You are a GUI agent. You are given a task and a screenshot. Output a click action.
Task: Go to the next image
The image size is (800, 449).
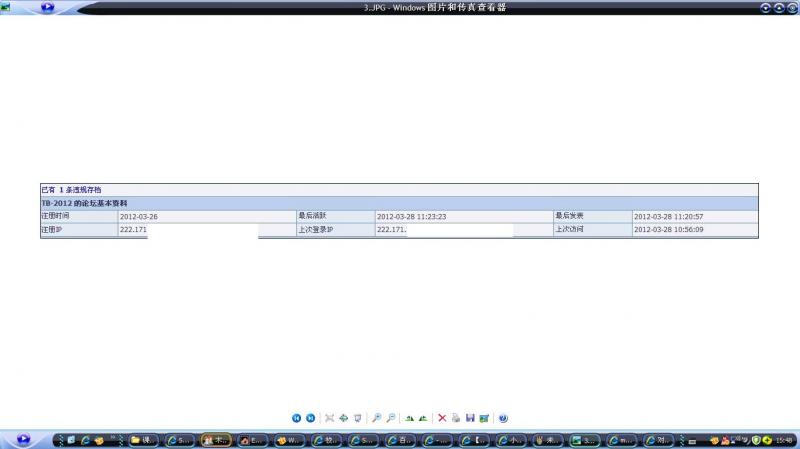(310, 418)
